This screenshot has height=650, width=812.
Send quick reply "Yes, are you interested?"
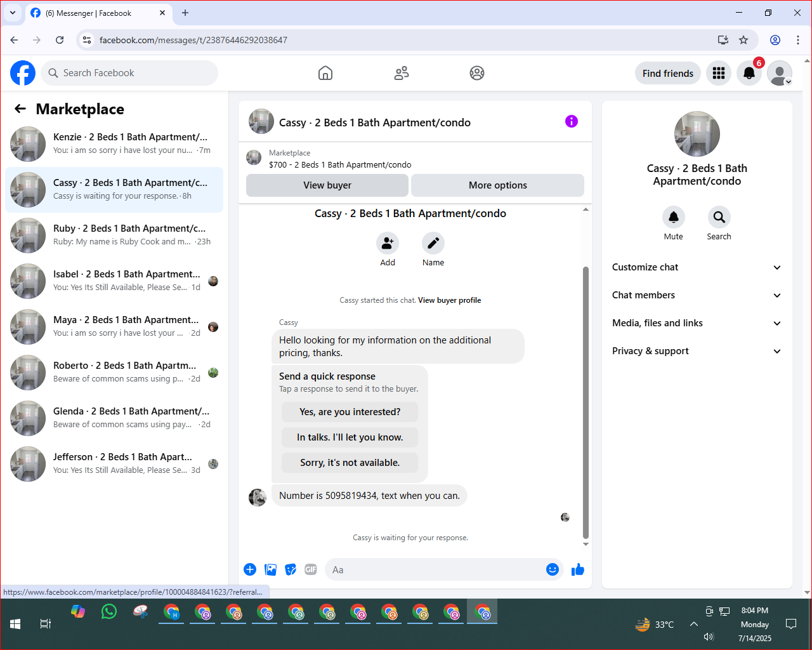pyautogui.click(x=350, y=412)
